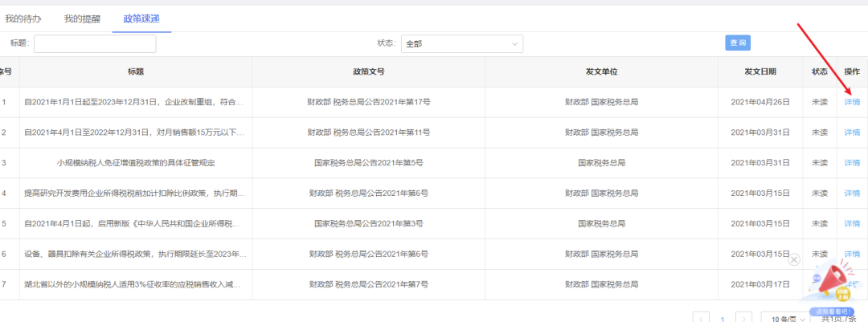Viewport: 868px width, 322px height.
Task: Open the 状态 dropdown showing 全部
Action: pyautogui.click(x=462, y=43)
